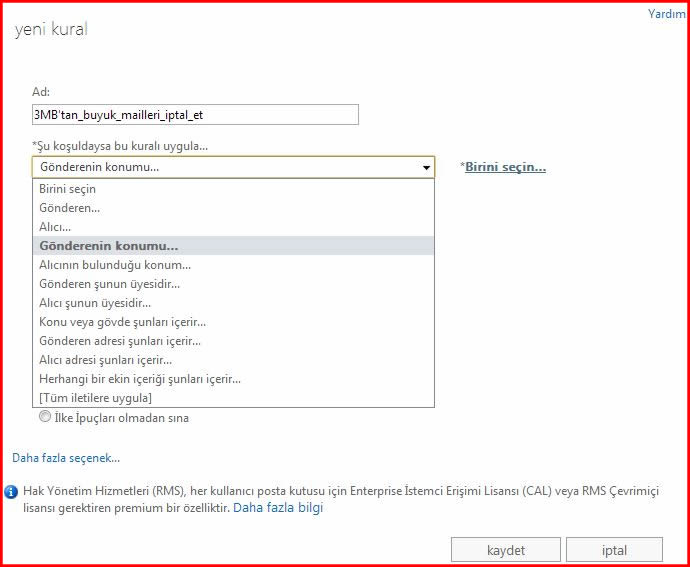The height and width of the screenshot is (567, 690).
Task: Open the 'Yardım' help link
Action: point(666,14)
